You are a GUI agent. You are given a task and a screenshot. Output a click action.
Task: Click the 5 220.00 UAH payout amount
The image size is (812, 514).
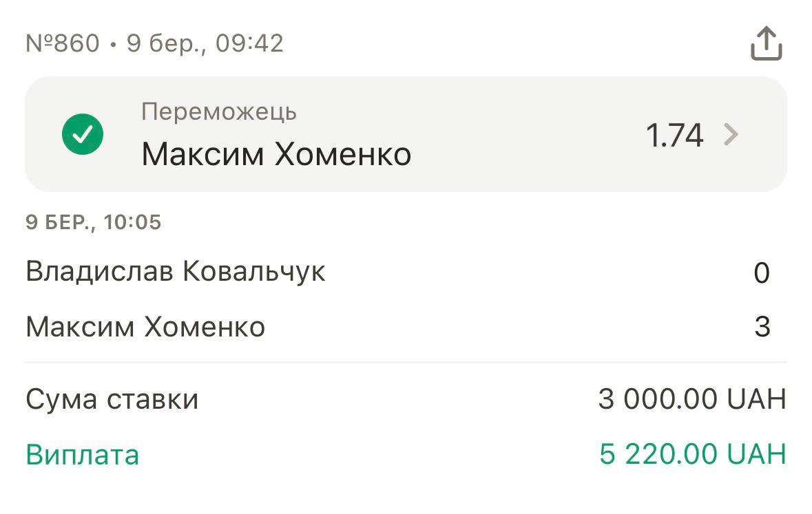[x=692, y=454]
